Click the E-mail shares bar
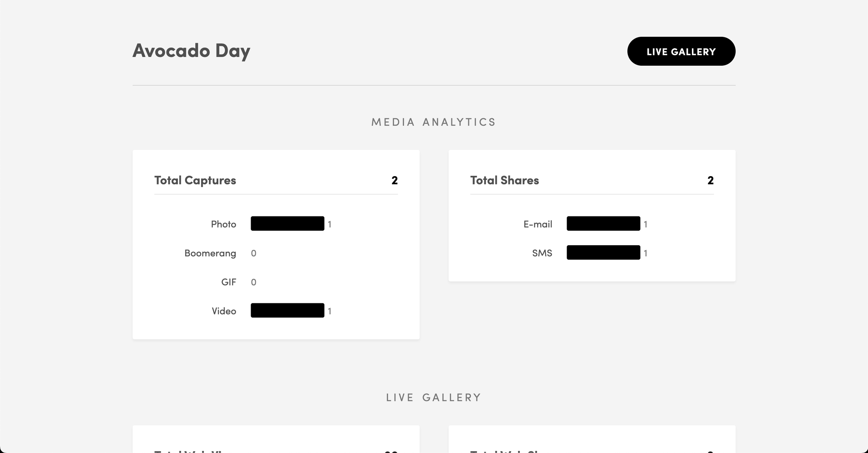Screen dimensions: 868x453 [603, 224]
